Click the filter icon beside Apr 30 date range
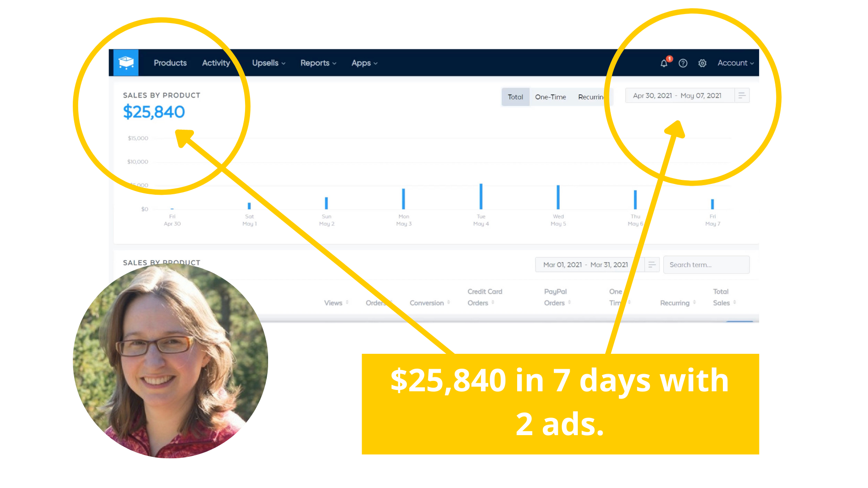This screenshot has width=868, height=488. tap(742, 95)
